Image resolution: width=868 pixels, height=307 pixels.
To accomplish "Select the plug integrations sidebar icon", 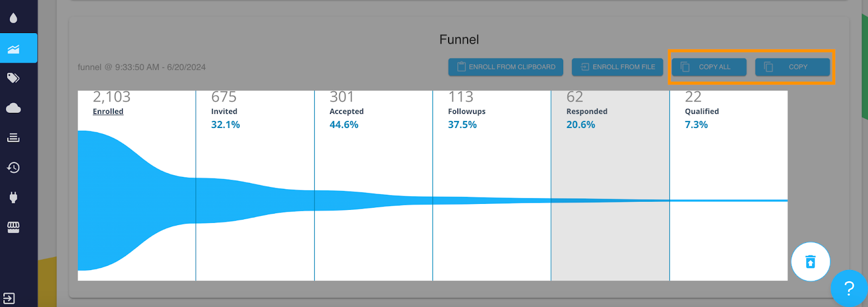I will 14,197.
